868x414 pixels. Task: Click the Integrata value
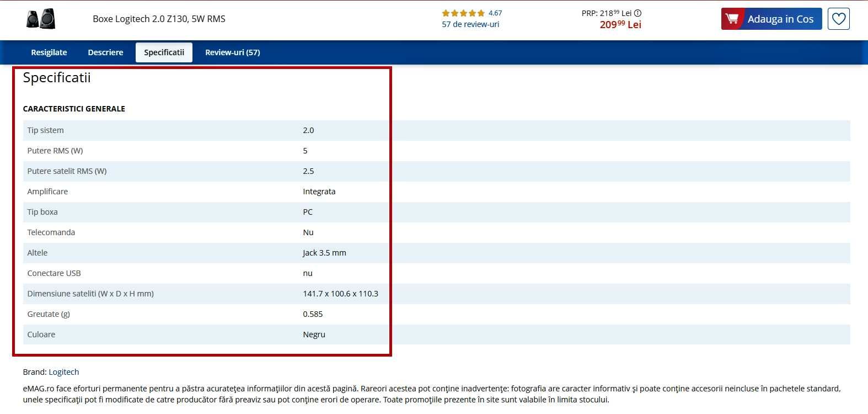319,192
